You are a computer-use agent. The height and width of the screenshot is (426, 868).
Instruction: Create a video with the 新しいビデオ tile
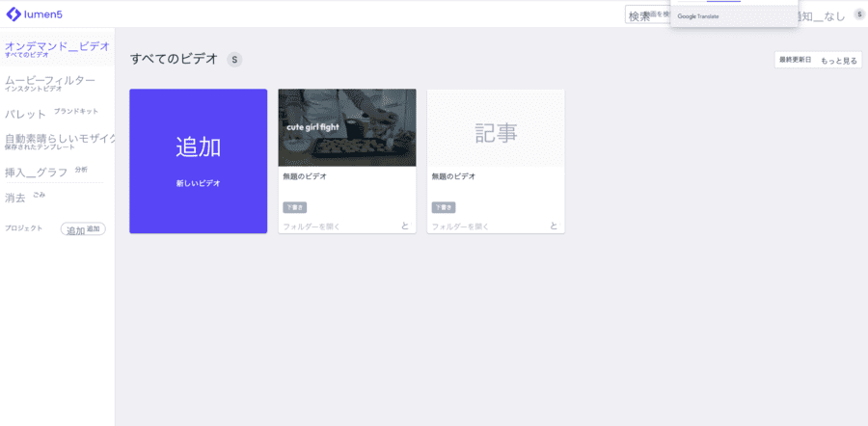[198, 161]
